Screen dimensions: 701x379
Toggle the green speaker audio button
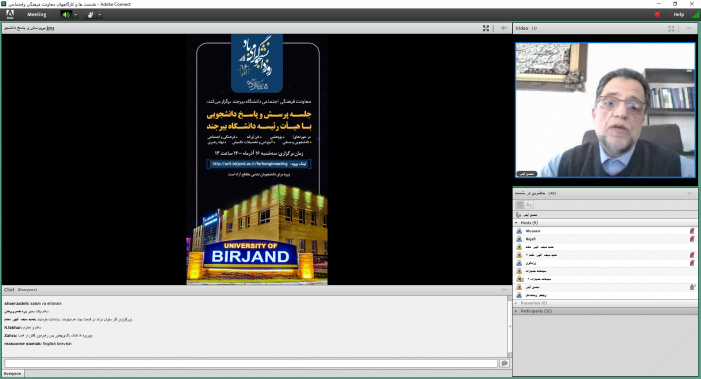coord(66,15)
